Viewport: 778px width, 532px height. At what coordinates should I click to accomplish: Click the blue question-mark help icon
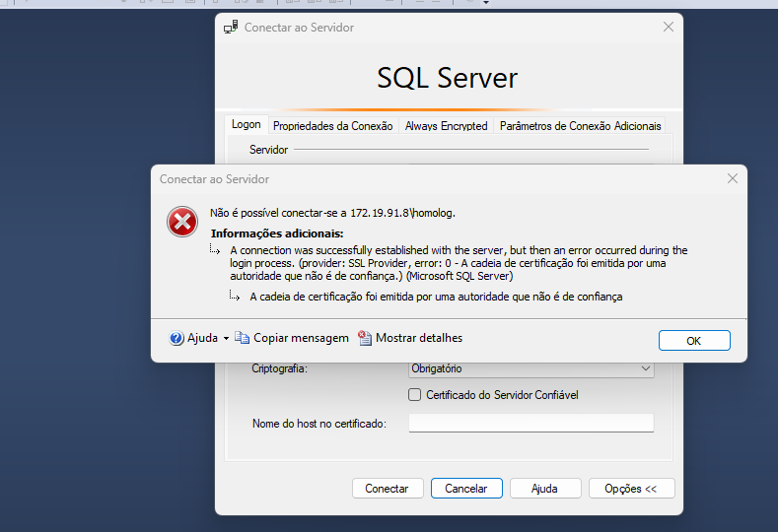tap(177, 338)
